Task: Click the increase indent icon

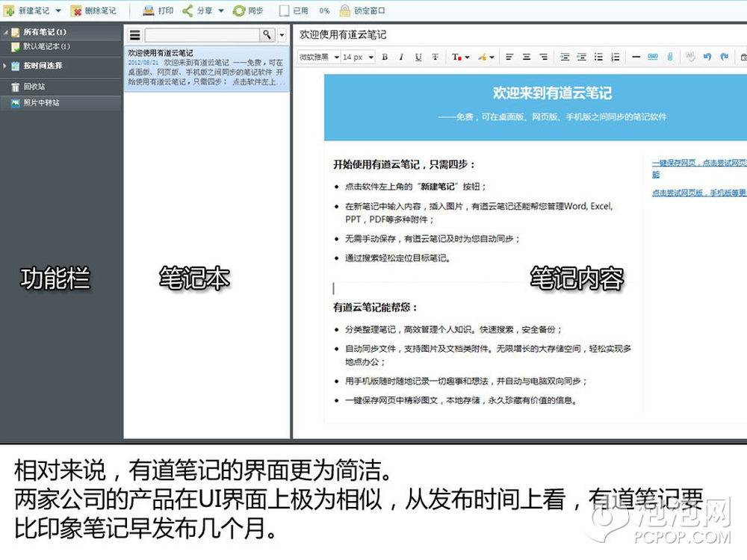Action: click(565, 57)
